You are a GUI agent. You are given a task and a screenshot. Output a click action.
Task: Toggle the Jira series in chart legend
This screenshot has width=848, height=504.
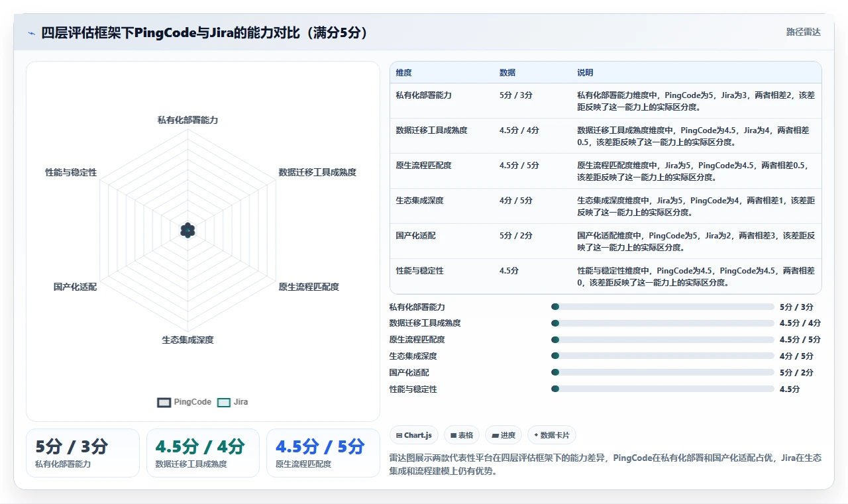point(233,402)
